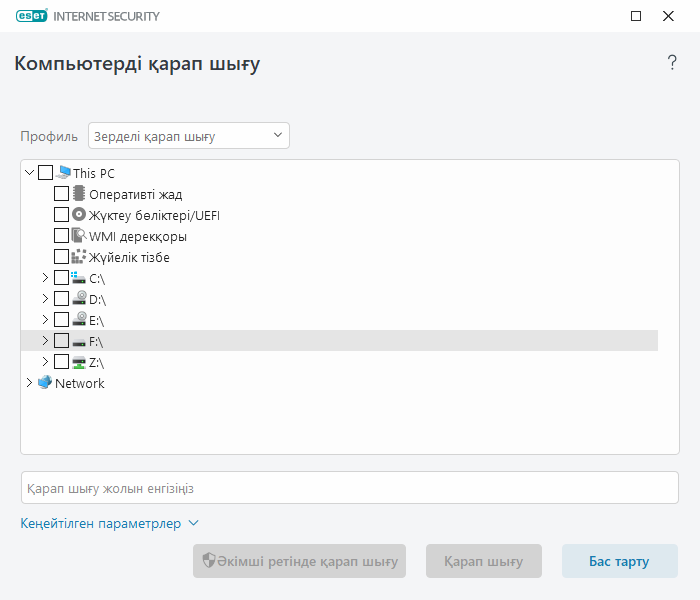Open the Профиль dropdown list
The image size is (700, 600).
(x=189, y=136)
